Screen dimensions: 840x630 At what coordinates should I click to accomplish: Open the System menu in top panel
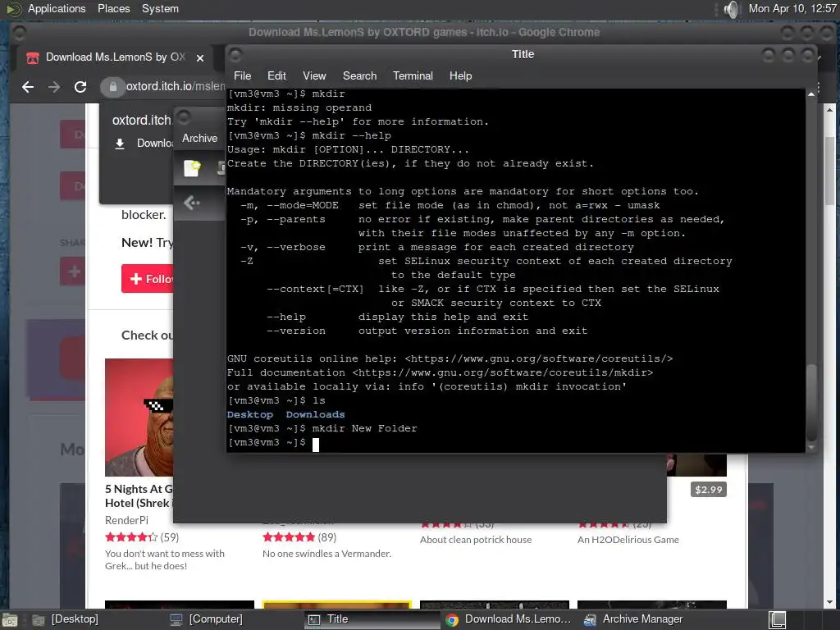tap(160, 8)
